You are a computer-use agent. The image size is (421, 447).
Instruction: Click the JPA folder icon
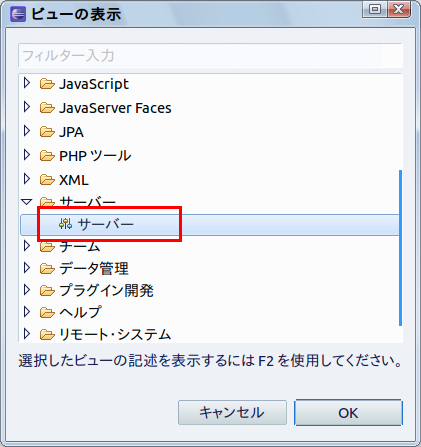(47, 132)
